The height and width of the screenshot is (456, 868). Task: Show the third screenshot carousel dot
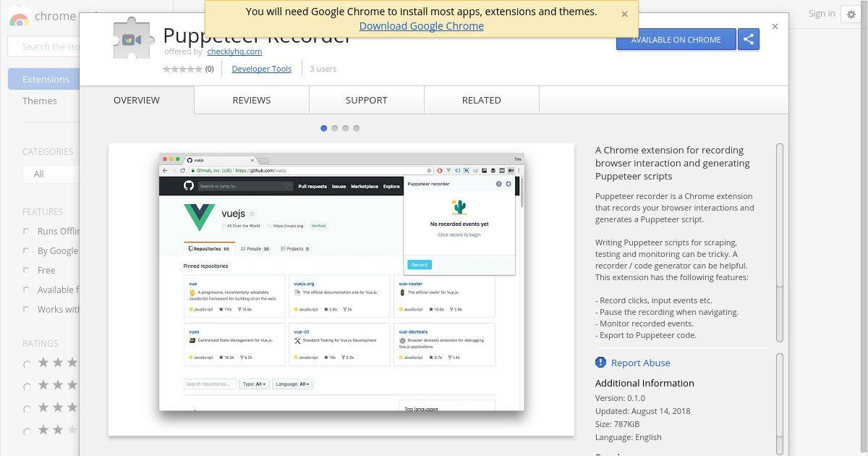click(x=345, y=128)
